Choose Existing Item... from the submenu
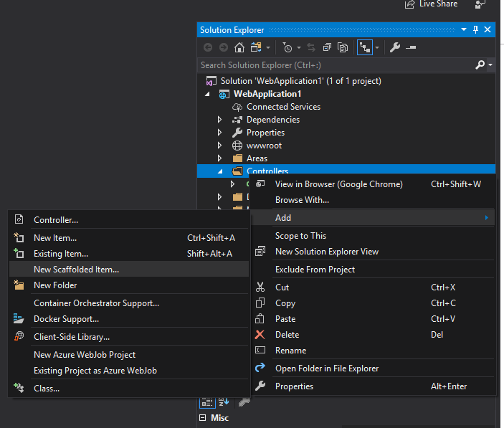Image resolution: width=504 pixels, height=428 pixels. (x=129, y=254)
